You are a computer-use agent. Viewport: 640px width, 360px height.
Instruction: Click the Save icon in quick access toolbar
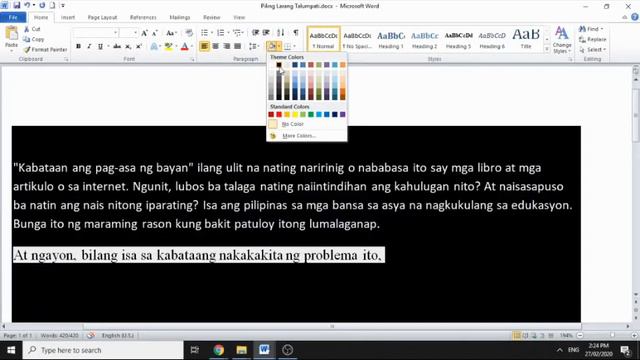click(17, 5)
